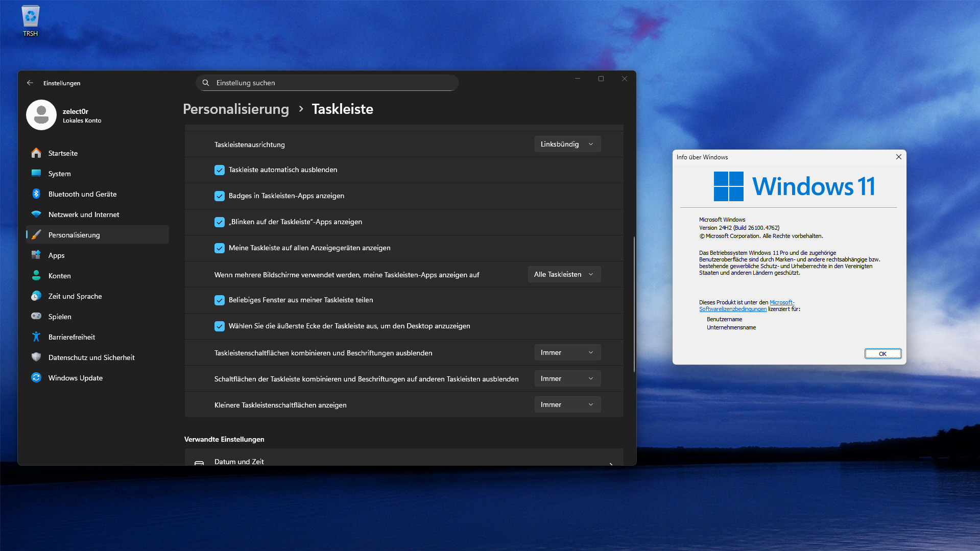
Task: Select Konten in the sidebar
Action: tap(98, 276)
